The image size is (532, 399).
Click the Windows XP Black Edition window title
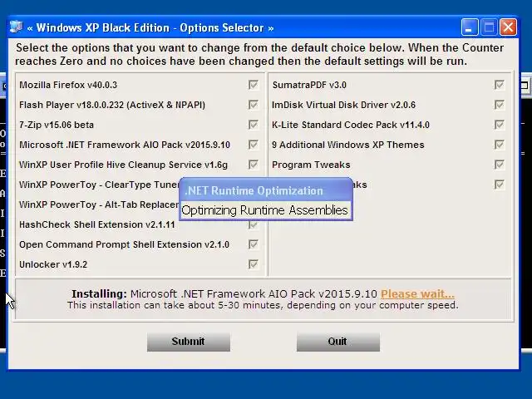[150, 27]
